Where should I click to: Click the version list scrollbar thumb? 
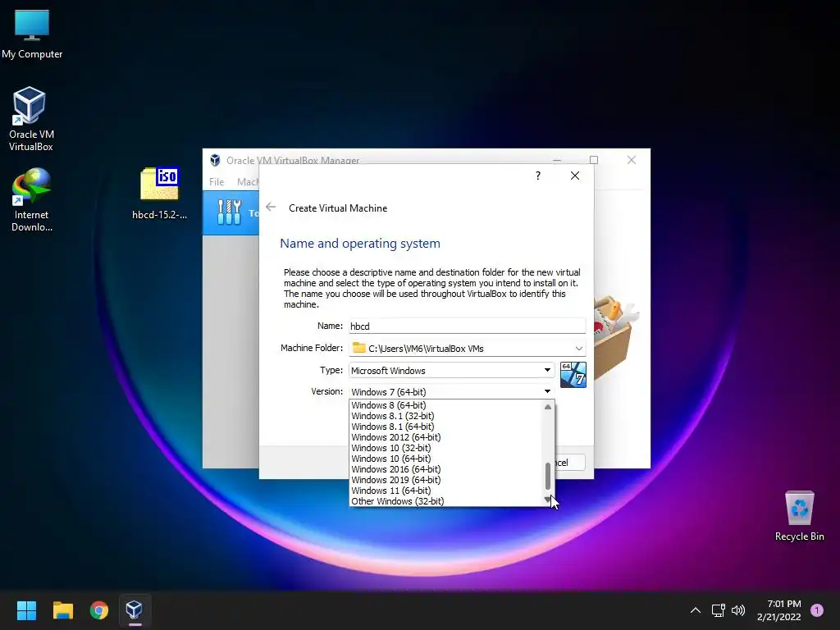coord(547,477)
